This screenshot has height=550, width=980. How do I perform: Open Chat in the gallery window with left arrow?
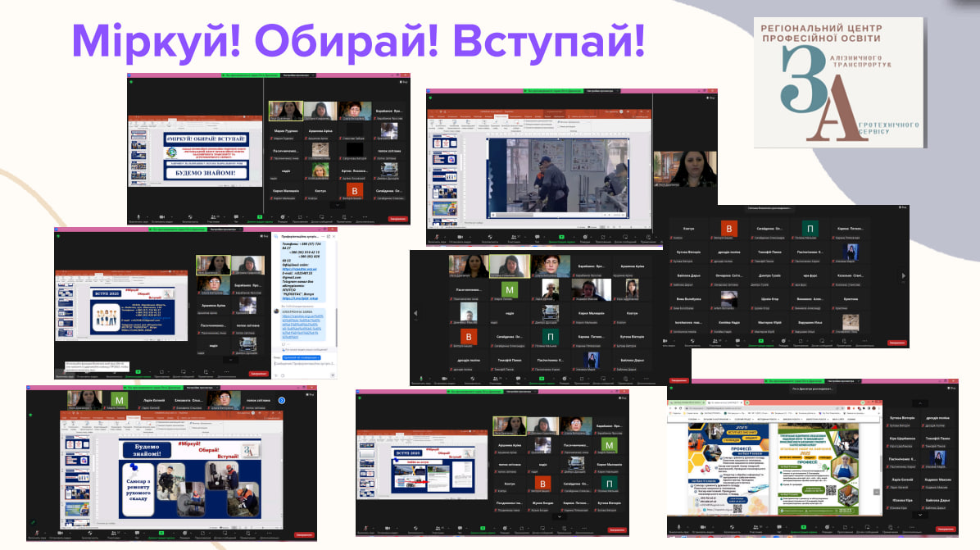click(x=519, y=380)
